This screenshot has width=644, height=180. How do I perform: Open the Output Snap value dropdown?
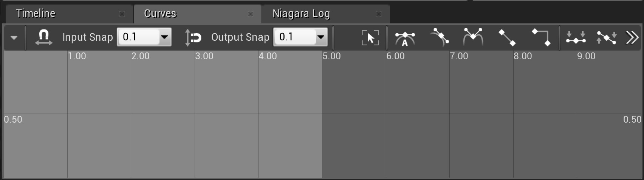[x=321, y=37]
